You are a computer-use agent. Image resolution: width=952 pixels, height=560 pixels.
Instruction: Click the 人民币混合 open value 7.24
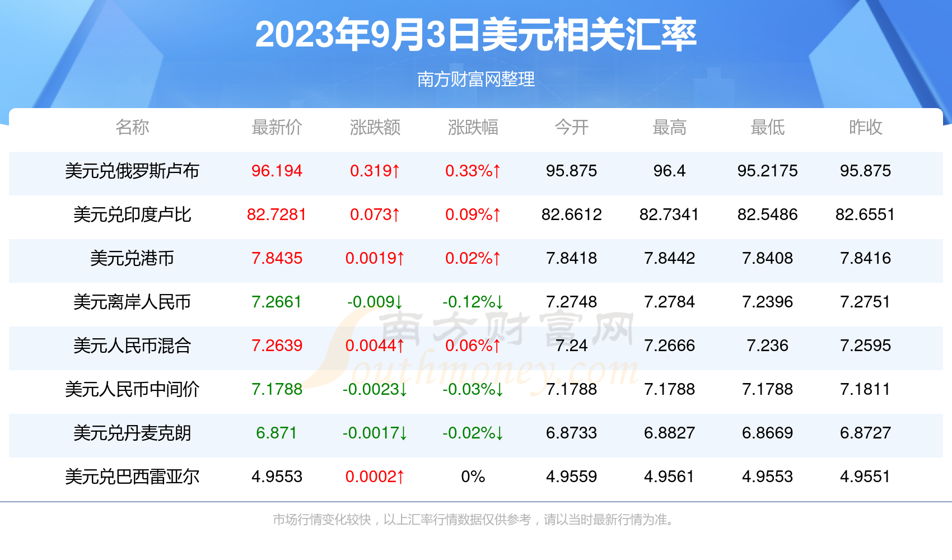point(571,346)
